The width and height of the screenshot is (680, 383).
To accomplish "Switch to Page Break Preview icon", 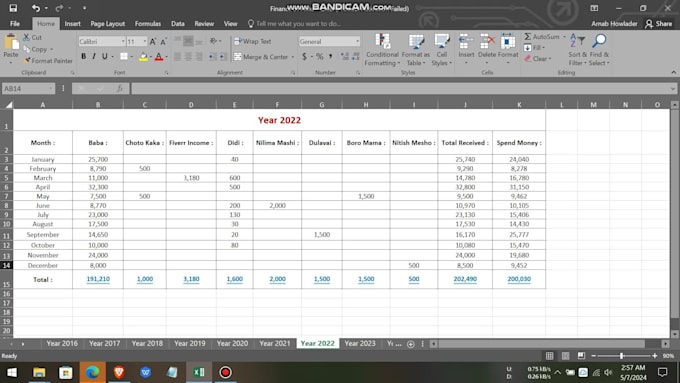I will click(x=581, y=356).
